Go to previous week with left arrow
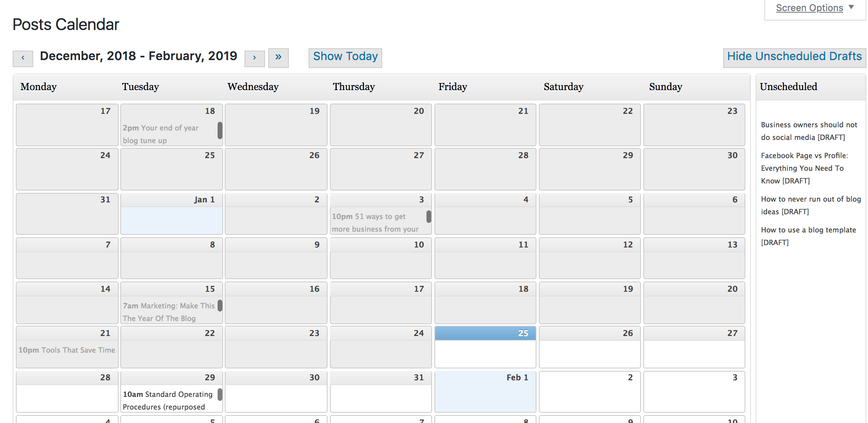The image size is (868, 423). point(23,58)
